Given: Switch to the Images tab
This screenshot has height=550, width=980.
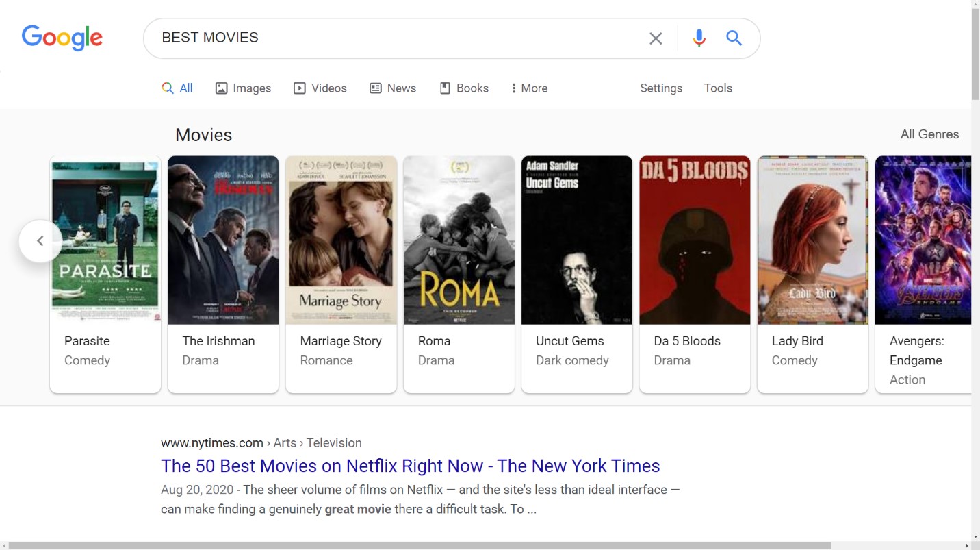Looking at the screenshot, I should 243,88.
